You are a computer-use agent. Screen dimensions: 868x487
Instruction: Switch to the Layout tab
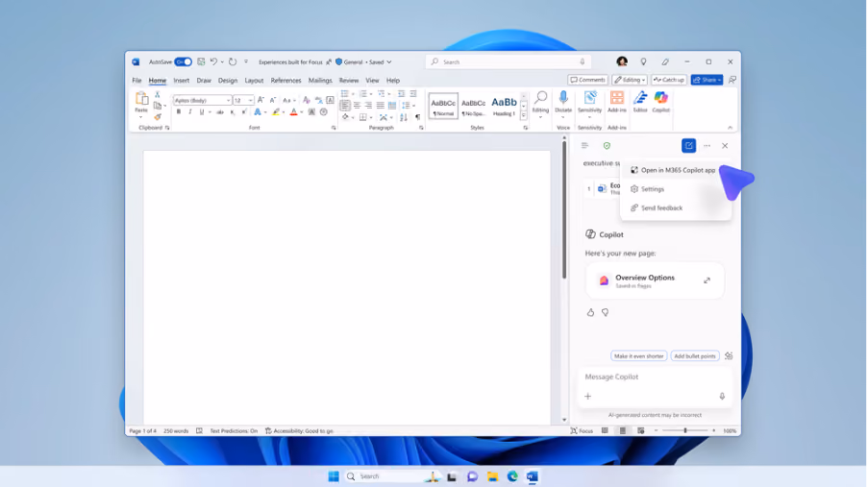coord(254,81)
